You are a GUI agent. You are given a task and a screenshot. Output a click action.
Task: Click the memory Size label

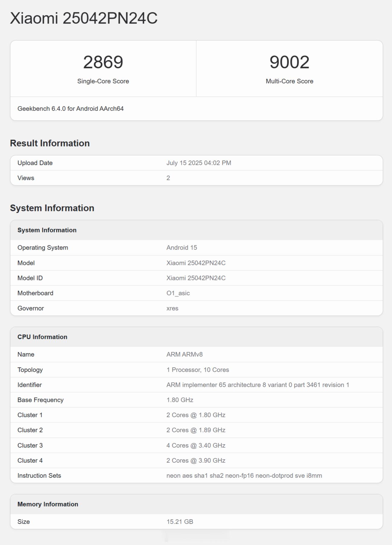[x=24, y=521]
